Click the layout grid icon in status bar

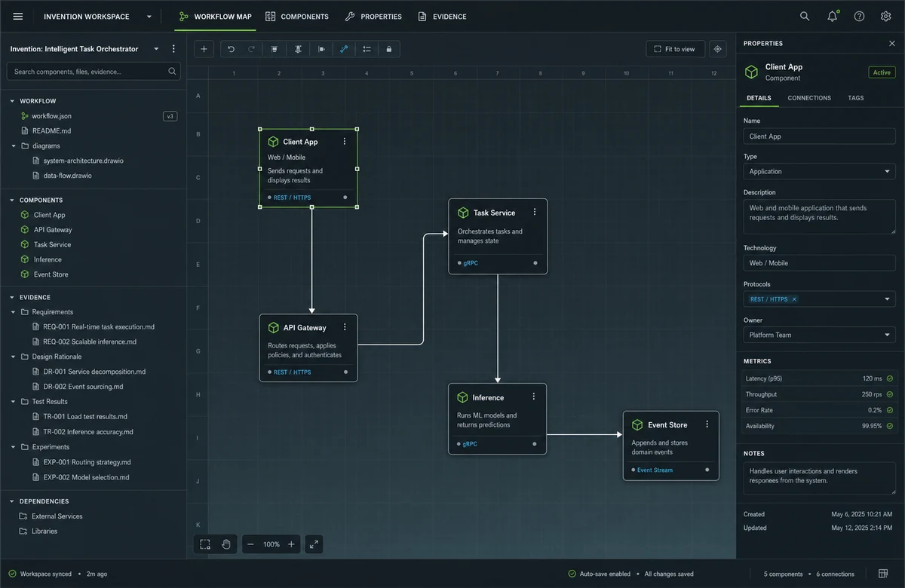pyautogui.click(x=883, y=574)
